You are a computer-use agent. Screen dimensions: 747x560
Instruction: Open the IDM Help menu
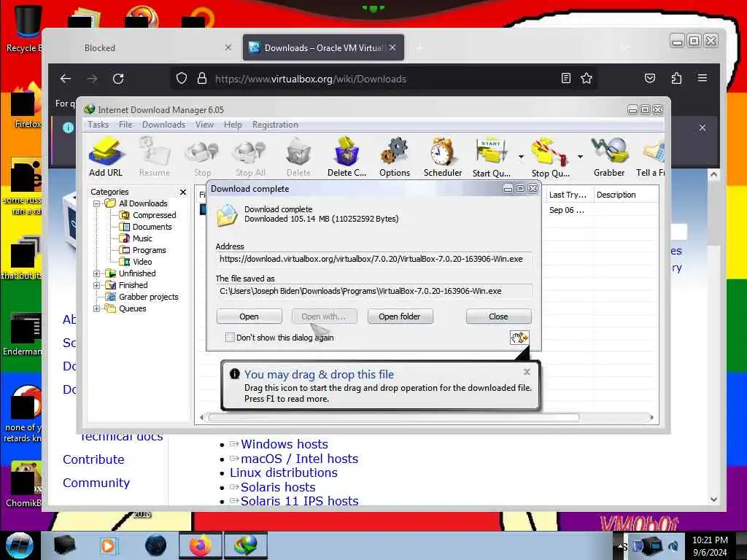(233, 125)
